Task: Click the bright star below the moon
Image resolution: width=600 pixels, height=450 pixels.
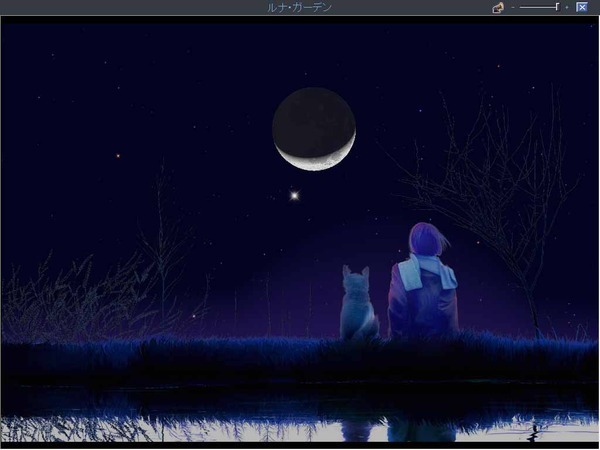Action: (294, 196)
